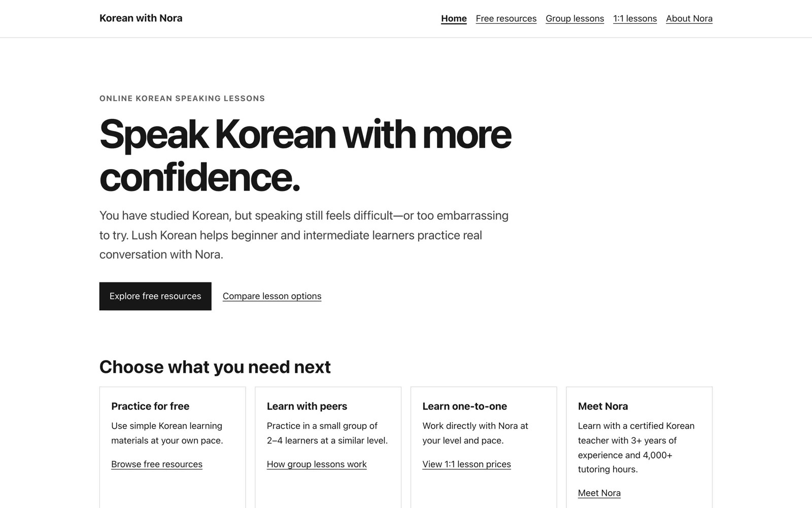Click the Meet Nora card heading

tap(603, 406)
